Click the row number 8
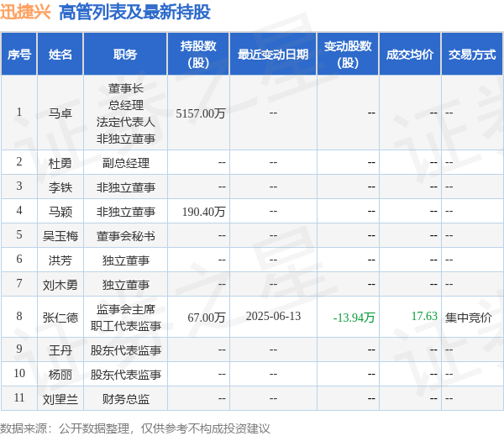Screen dimensions: 504x436 click(19, 316)
